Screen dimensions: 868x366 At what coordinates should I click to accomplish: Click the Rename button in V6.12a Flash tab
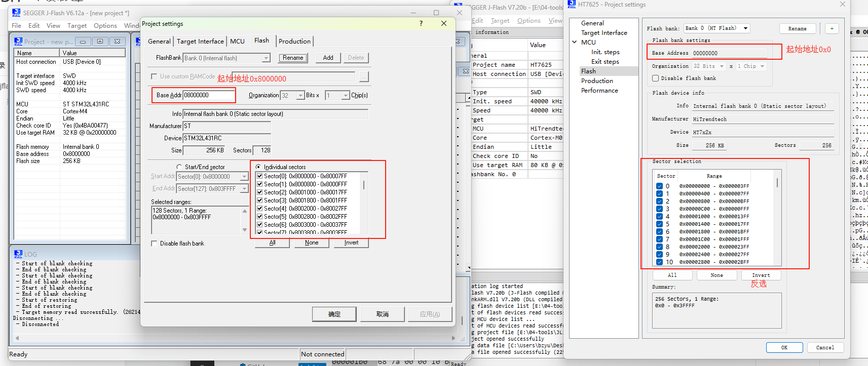(293, 58)
